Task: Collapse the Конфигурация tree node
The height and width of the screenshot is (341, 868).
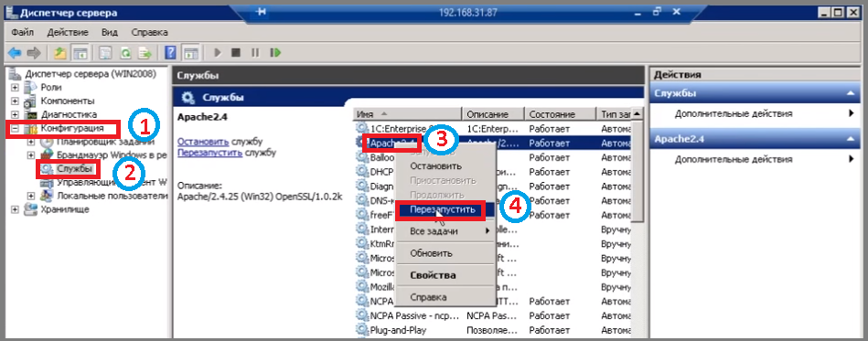Action: coord(15,128)
